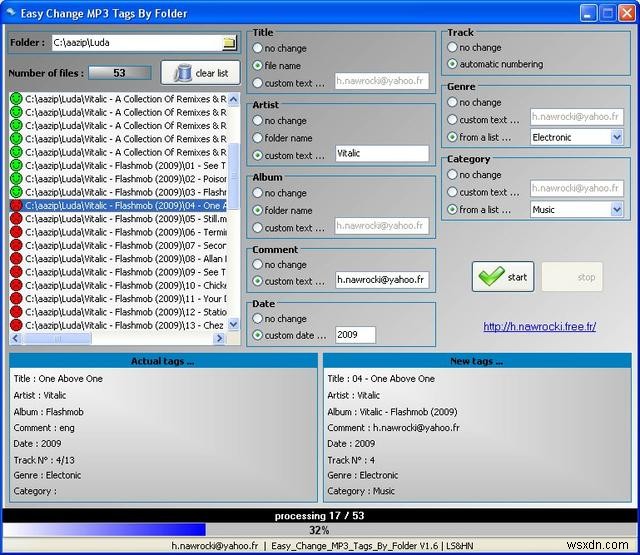Click the 32% progress bar

tap(319, 530)
